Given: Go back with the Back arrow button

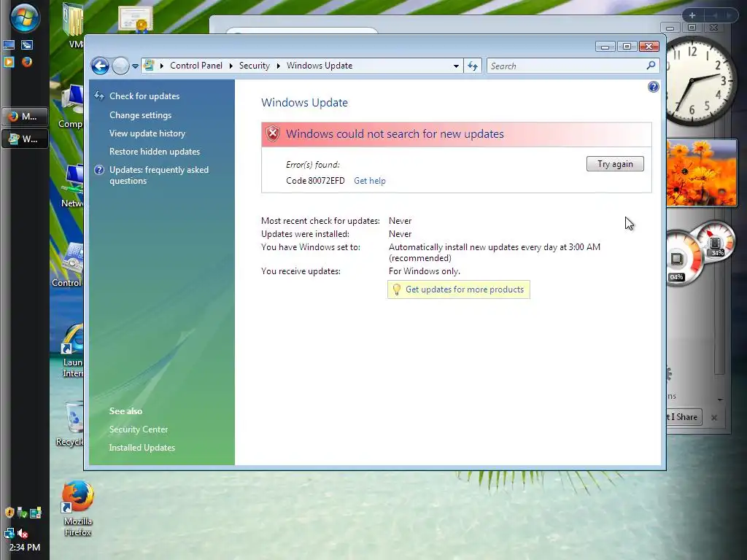Looking at the screenshot, I should (x=100, y=66).
